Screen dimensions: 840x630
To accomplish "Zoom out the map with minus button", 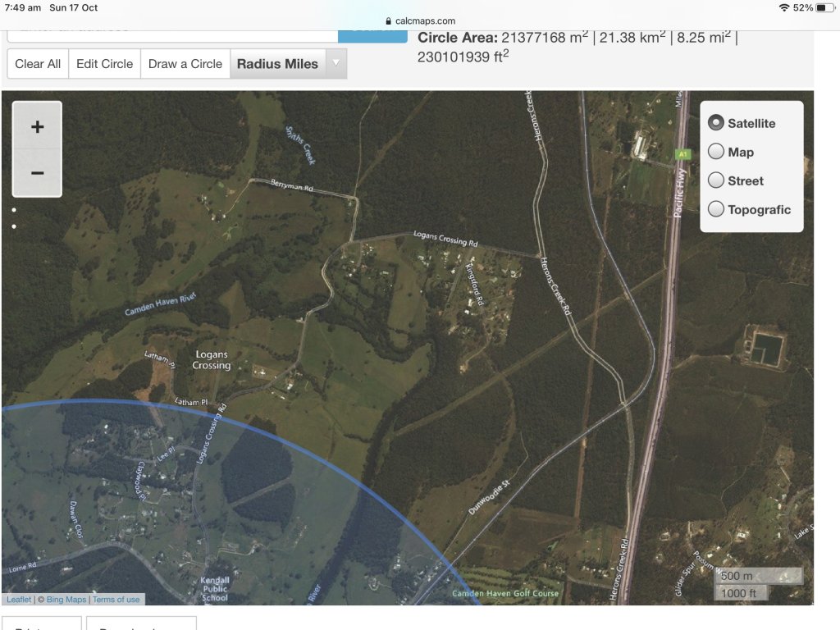I will (x=37, y=173).
